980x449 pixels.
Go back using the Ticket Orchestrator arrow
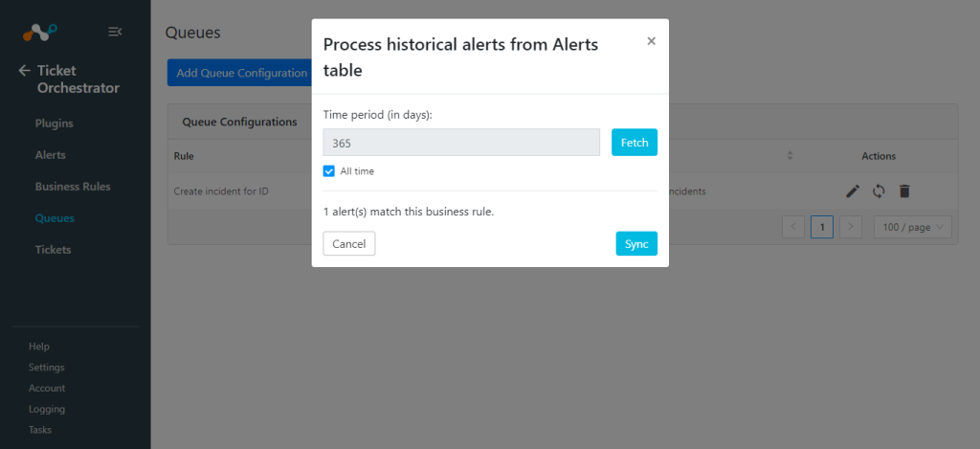(x=24, y=71)
